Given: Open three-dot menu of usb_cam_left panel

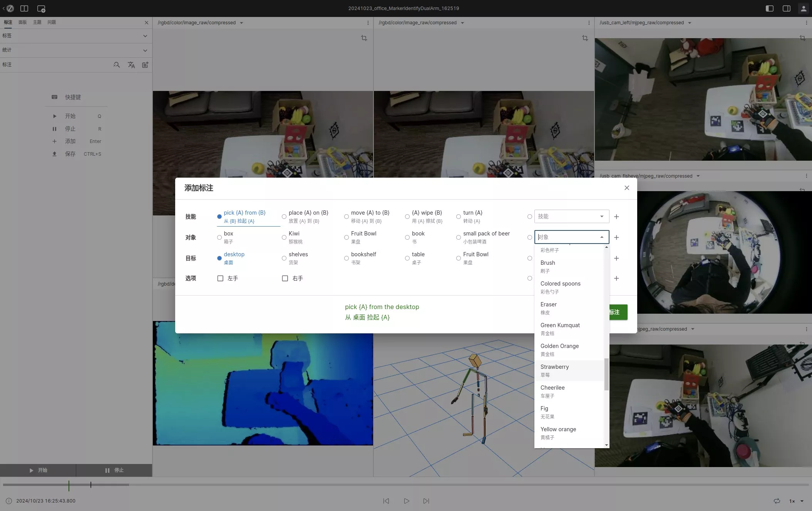Looking at the screenshot, I should point(806,23).
